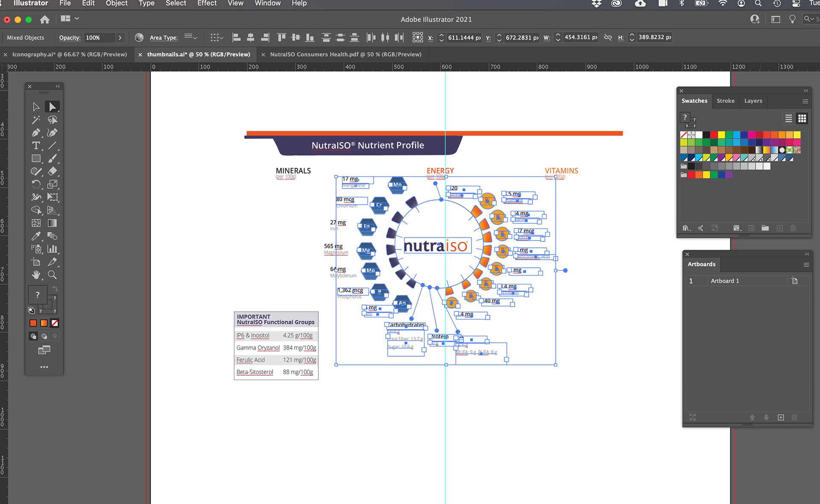Select the Scale tool

[53, 185]
